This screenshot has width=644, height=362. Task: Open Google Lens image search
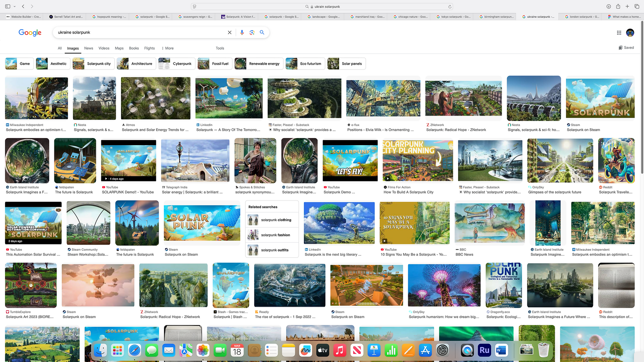pos(252,33)
